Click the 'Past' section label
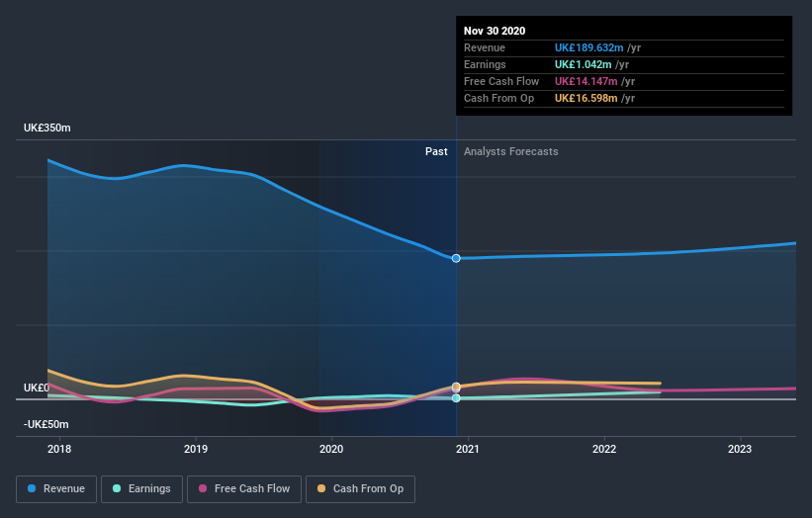 point(436,151)
